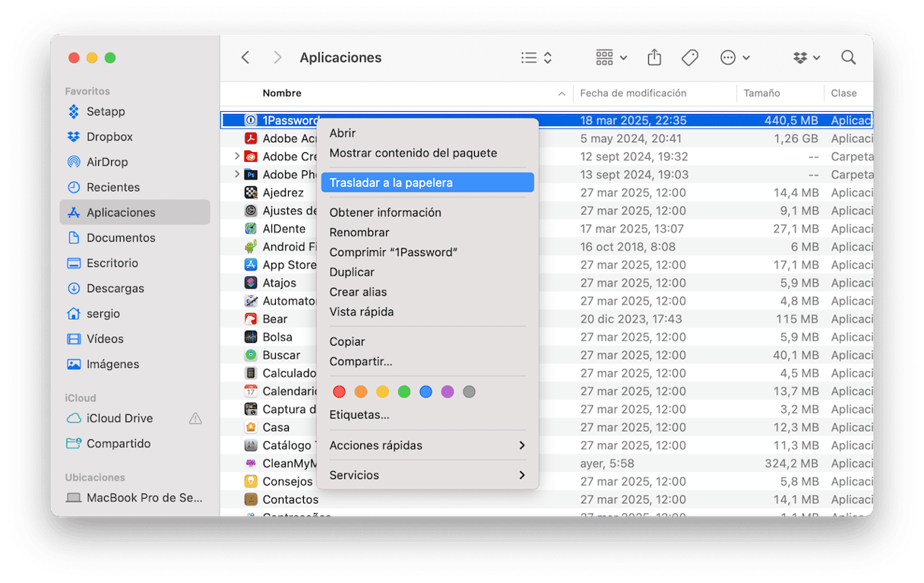Choose Mostrar contenido del paquete
Screen dimensions: 924x583
point(428,153)
